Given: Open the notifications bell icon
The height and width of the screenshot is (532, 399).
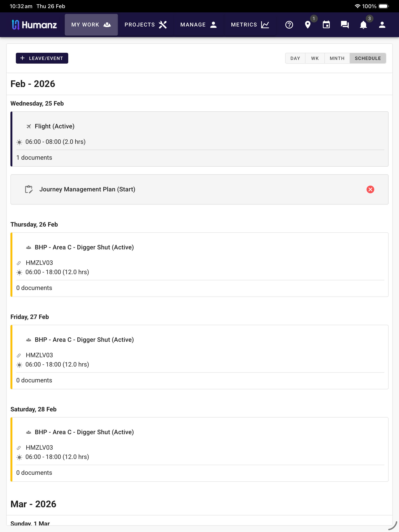Looking at the screenshot, I should coord(363,25).
